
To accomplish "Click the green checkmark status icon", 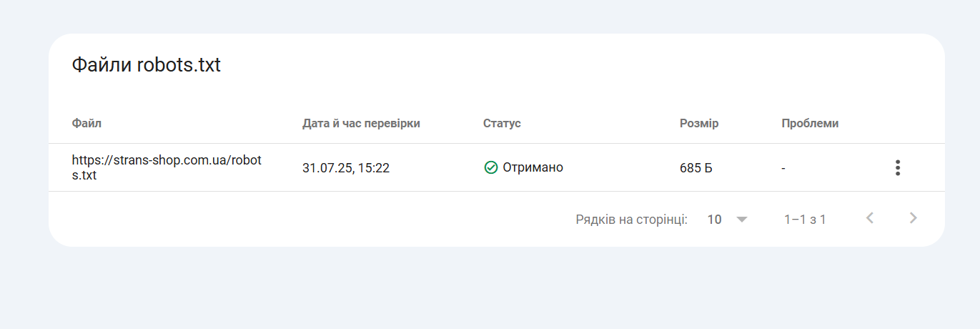I will [490, 167].
